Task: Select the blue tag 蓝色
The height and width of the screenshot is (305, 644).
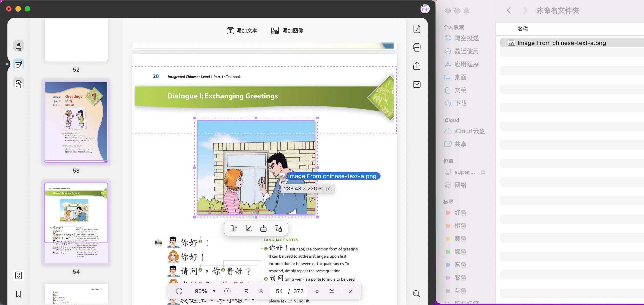Action: point(456,265)
